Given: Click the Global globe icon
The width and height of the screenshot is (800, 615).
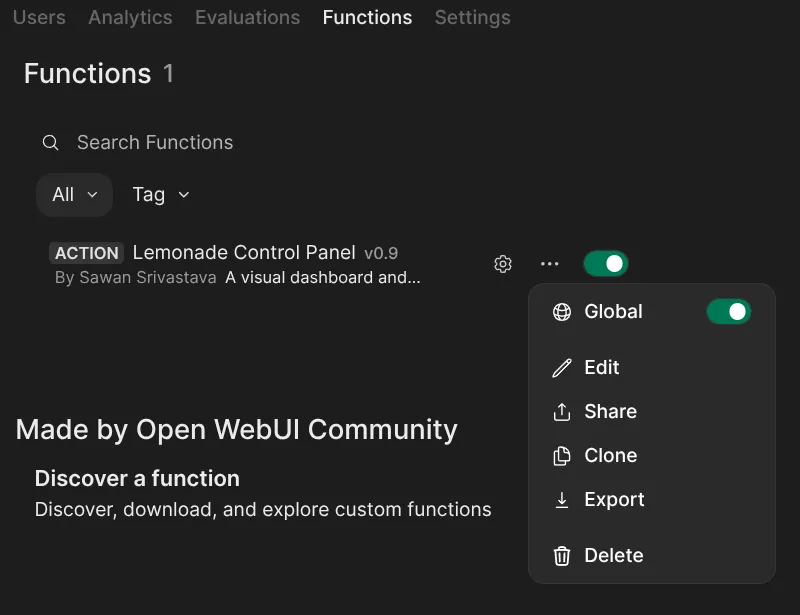Looking at the screenshot, I should (x=562, y=312).
